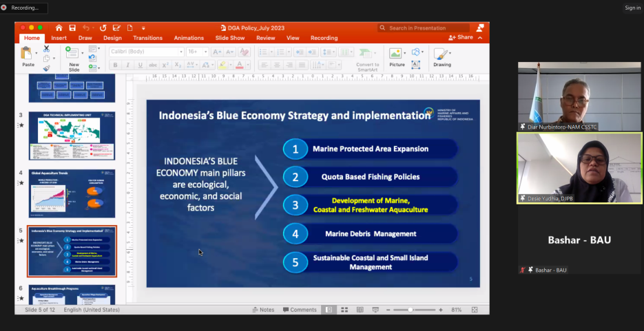Open the Transitions tab

[148, 38]
